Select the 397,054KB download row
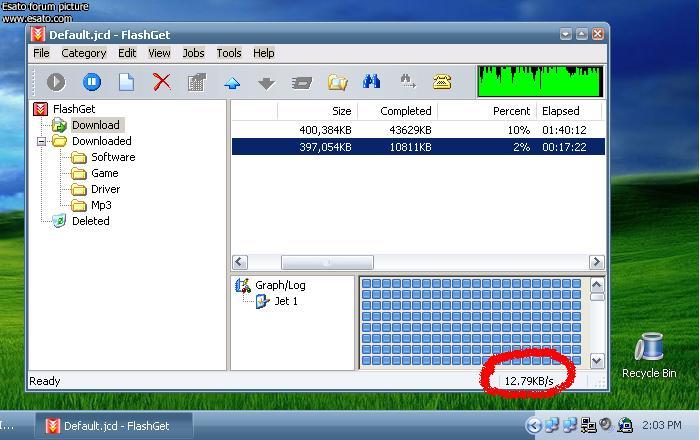Viewport: 700px width, 440px height. (x=418, y=147)
